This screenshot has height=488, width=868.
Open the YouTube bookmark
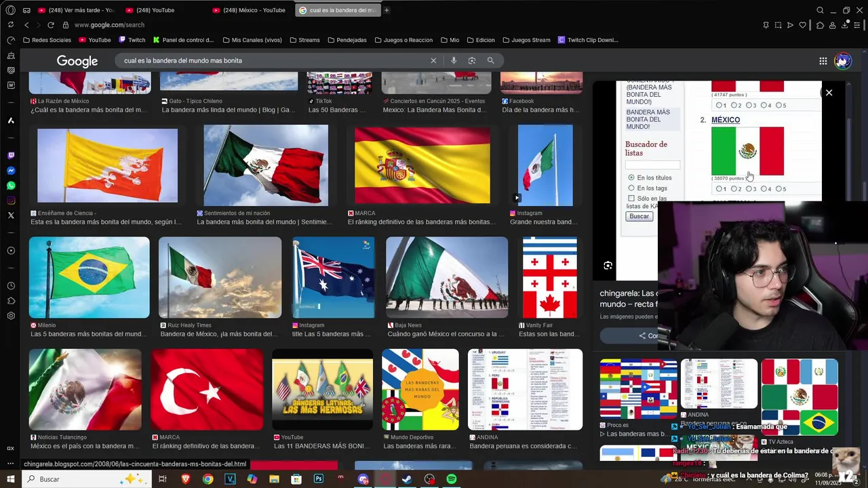94,40
